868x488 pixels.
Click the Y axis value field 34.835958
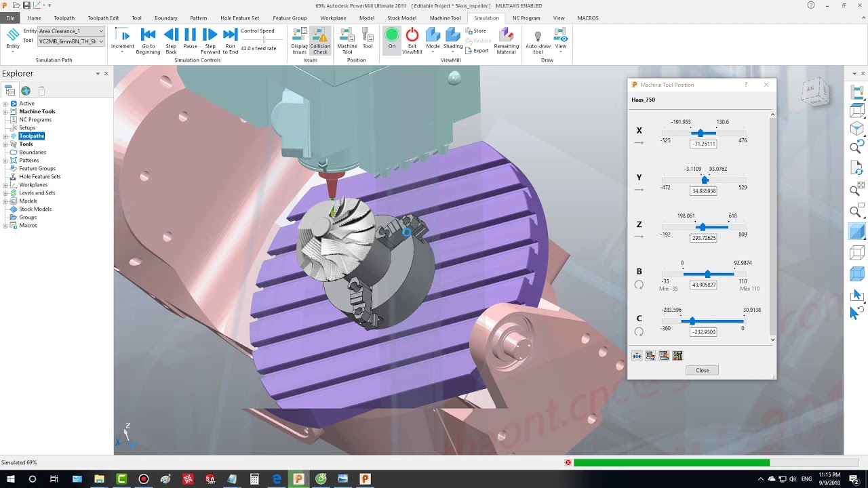pyautogui.click(x=703, y=191)
